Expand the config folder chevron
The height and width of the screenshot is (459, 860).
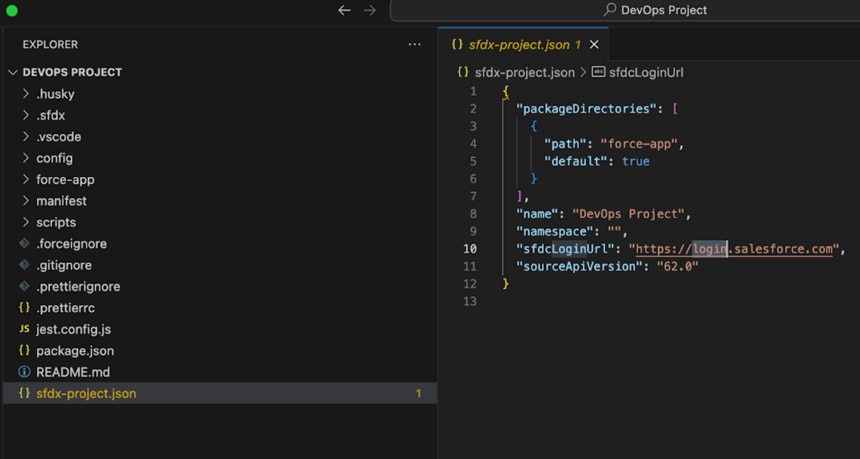pos(26,158)
